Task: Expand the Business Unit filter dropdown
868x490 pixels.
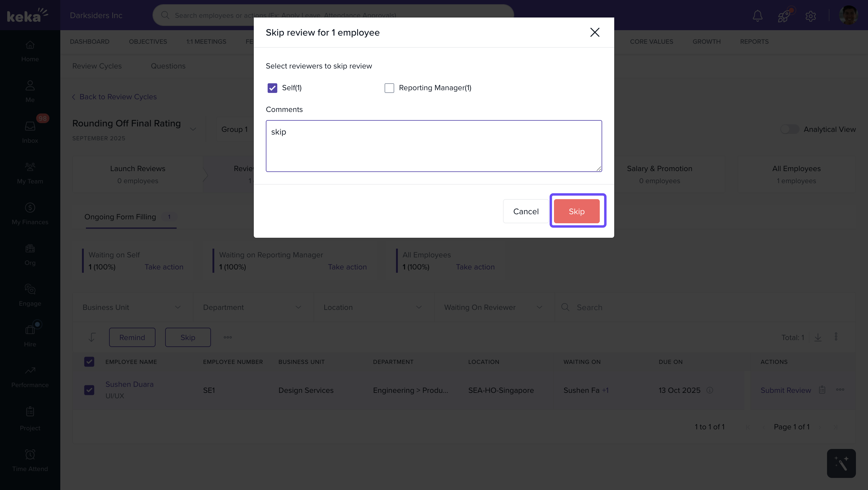Action: (x=132, y=307)
